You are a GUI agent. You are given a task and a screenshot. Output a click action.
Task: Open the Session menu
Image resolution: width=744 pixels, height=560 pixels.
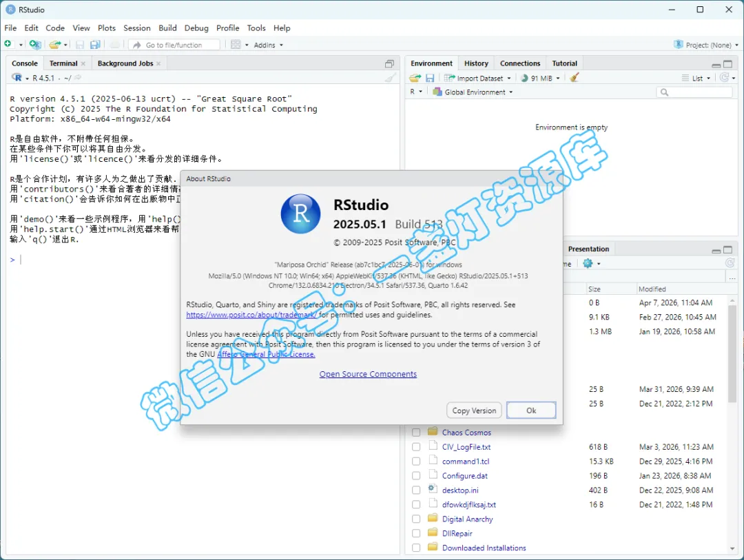(136, 28)
